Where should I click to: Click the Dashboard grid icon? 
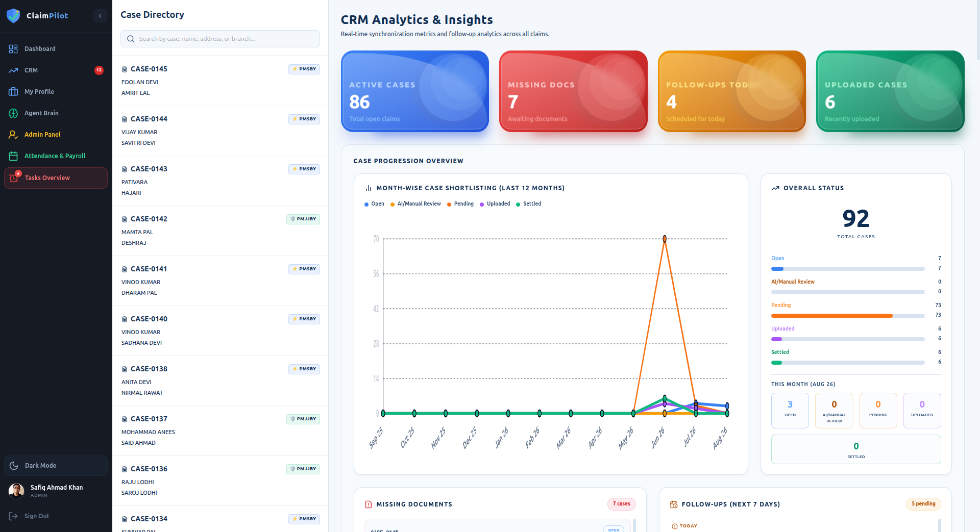(x=13, y=49)
